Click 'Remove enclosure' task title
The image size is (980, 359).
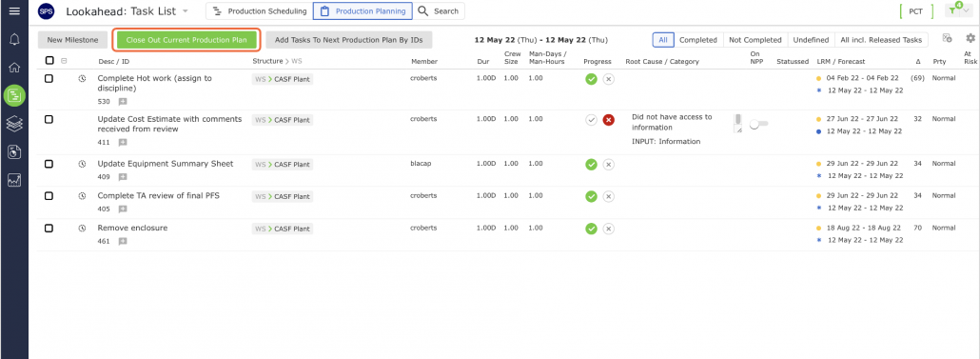[x=132, y=228]
